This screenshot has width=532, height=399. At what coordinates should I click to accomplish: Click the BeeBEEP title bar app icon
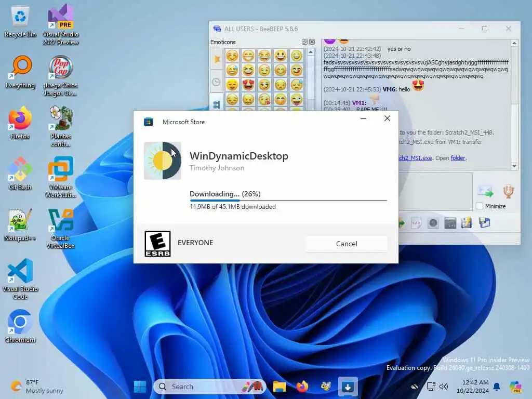click(217, 29)
